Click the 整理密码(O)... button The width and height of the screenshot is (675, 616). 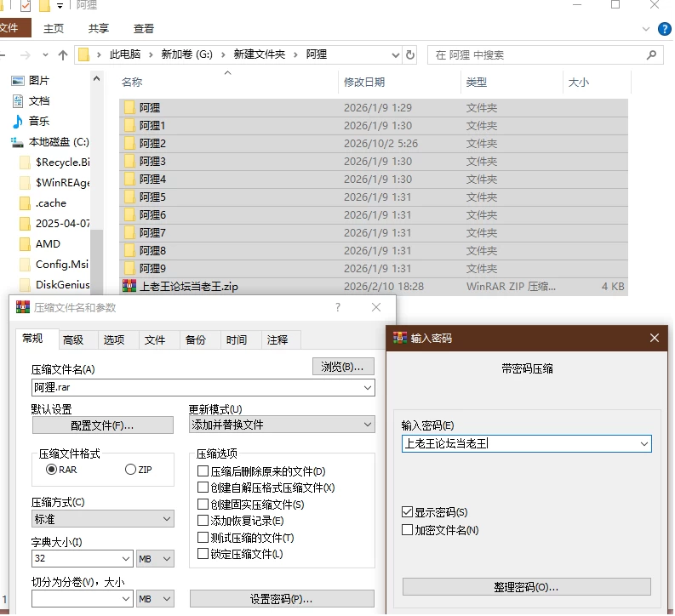[526, 587]
